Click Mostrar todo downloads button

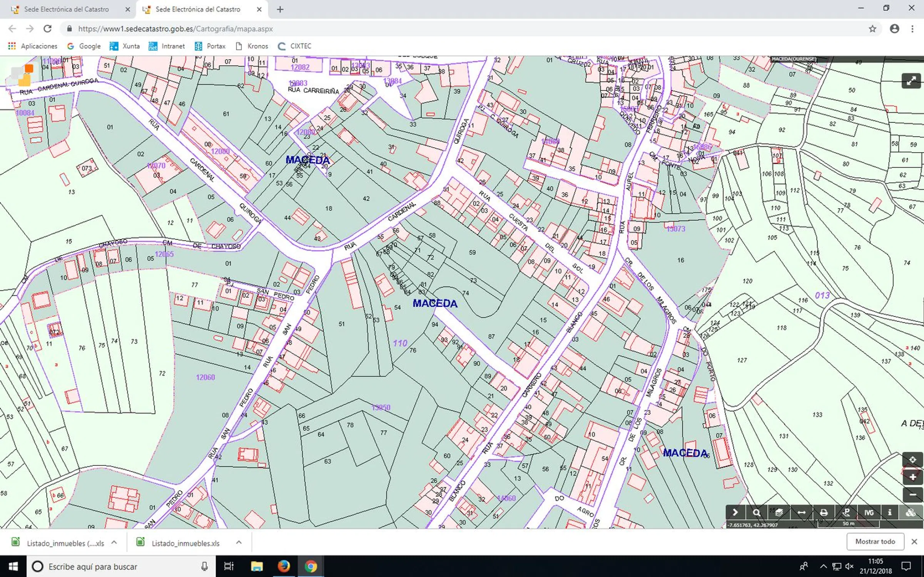click(875, 542)
